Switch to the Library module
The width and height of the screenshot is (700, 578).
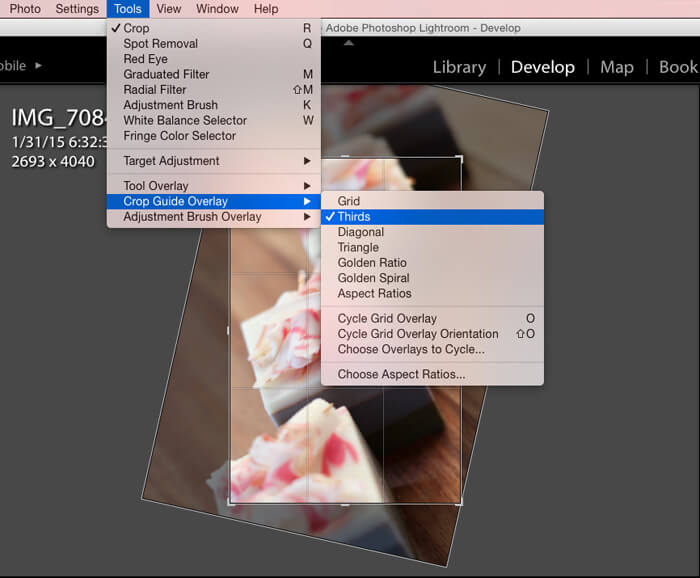pyautogui.click(x=459, y=67)
